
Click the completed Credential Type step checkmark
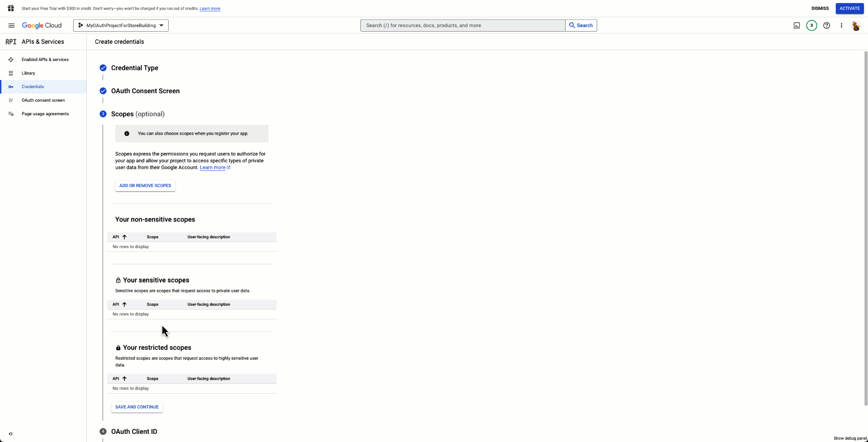tap(103, 67)
